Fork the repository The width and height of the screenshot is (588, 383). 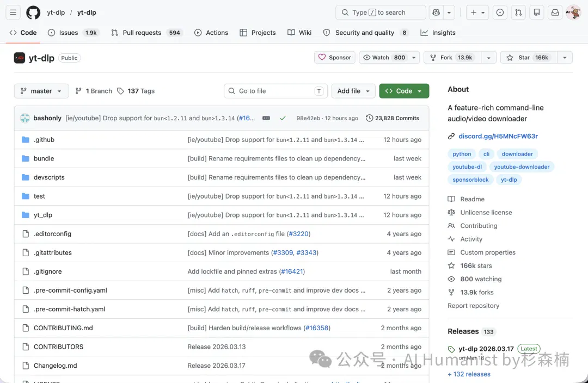(452, 57)
